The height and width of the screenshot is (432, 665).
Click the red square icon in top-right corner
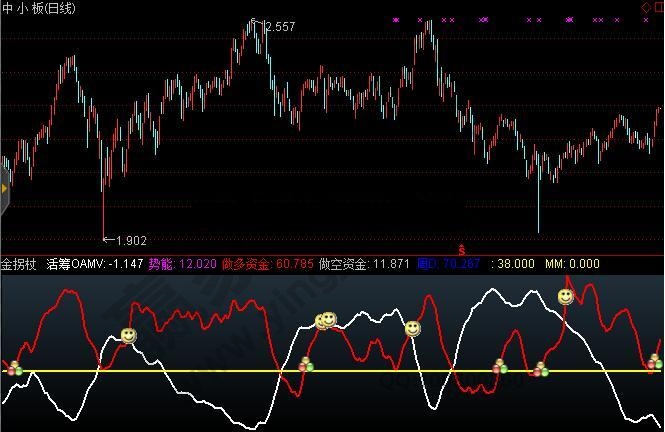tap(658, 7)
